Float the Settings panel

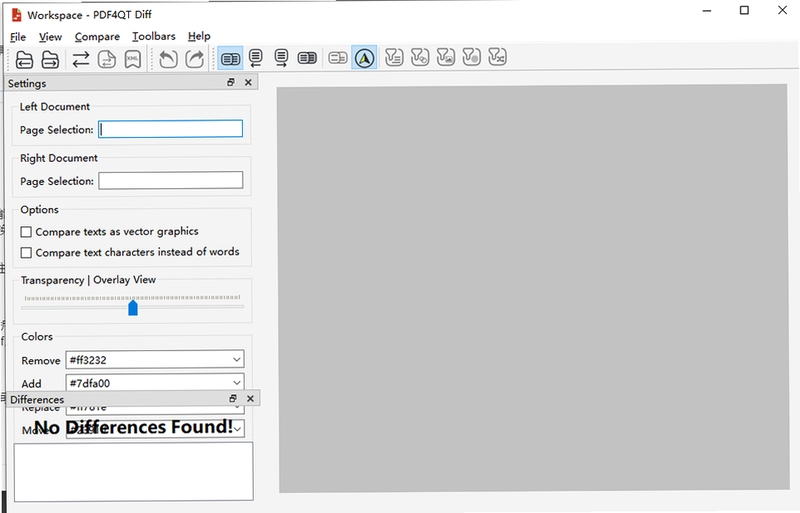point(231,82)
